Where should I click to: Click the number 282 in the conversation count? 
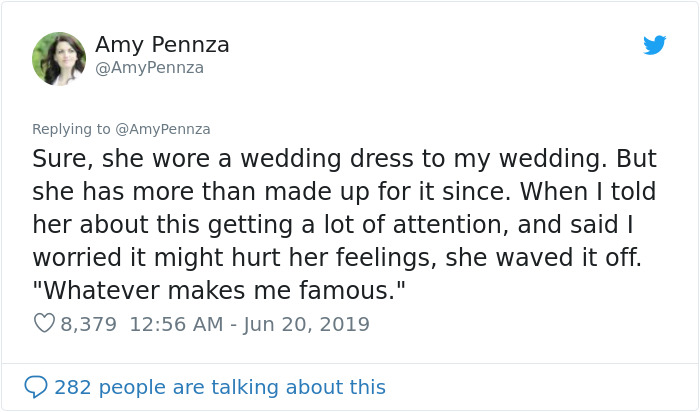click(73, 386)
